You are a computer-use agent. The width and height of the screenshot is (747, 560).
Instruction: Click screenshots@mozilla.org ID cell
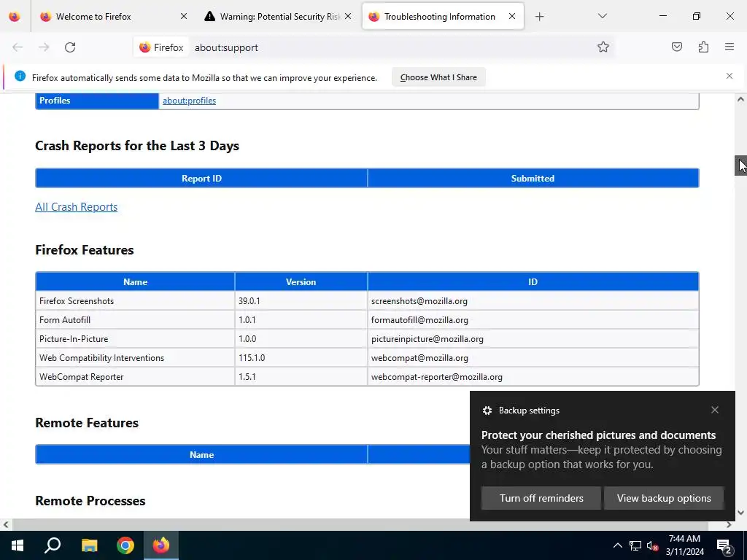533,301
